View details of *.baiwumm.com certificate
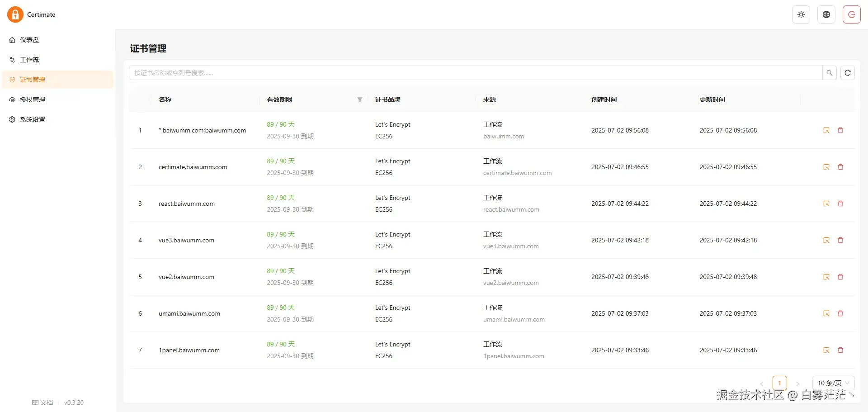 (826, 130)
